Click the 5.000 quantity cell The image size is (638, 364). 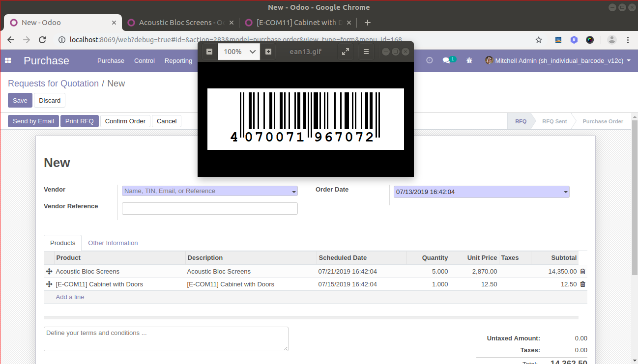428,271
